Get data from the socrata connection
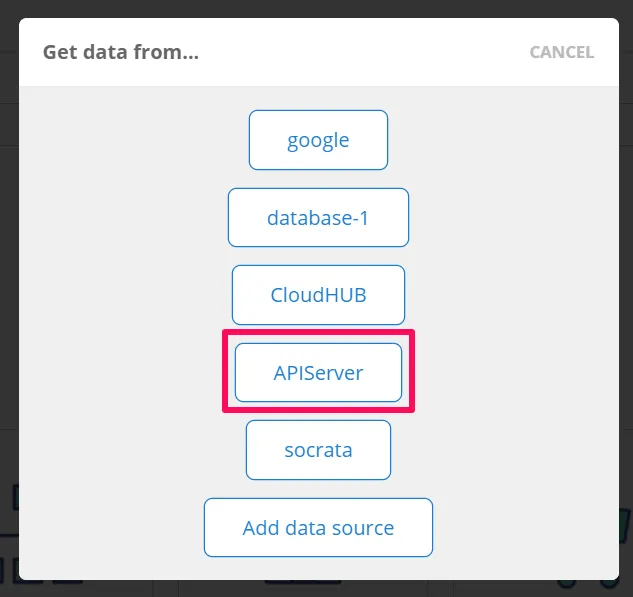 (x=318, y=450)
